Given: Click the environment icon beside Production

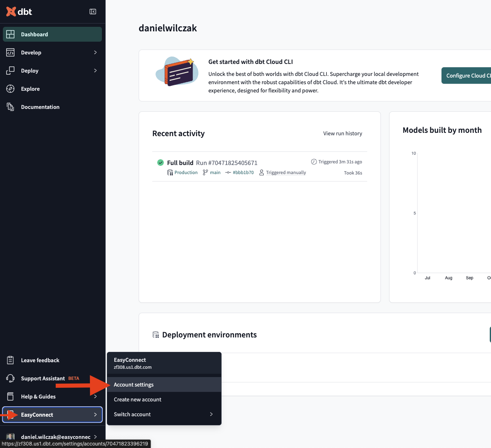Looking at the screenshot, I should [170, 172].
